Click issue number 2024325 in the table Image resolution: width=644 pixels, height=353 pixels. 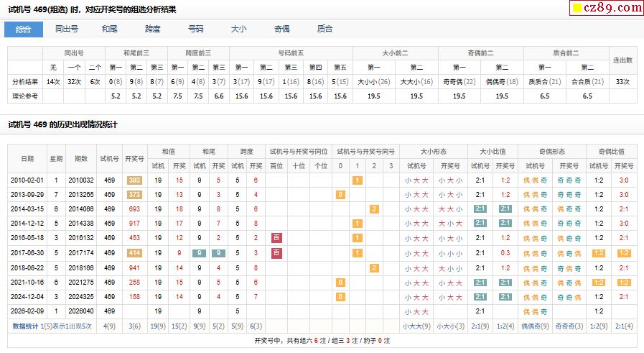(x=81, y=295)
